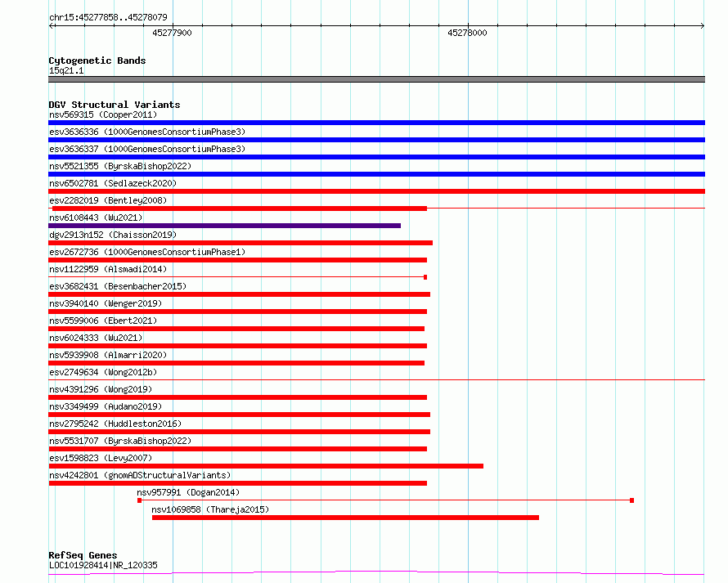Open nsv5531707 (ByrskaBishop2022) variant
The width and height of the screenshot is (728, 583).
point(120,441)
